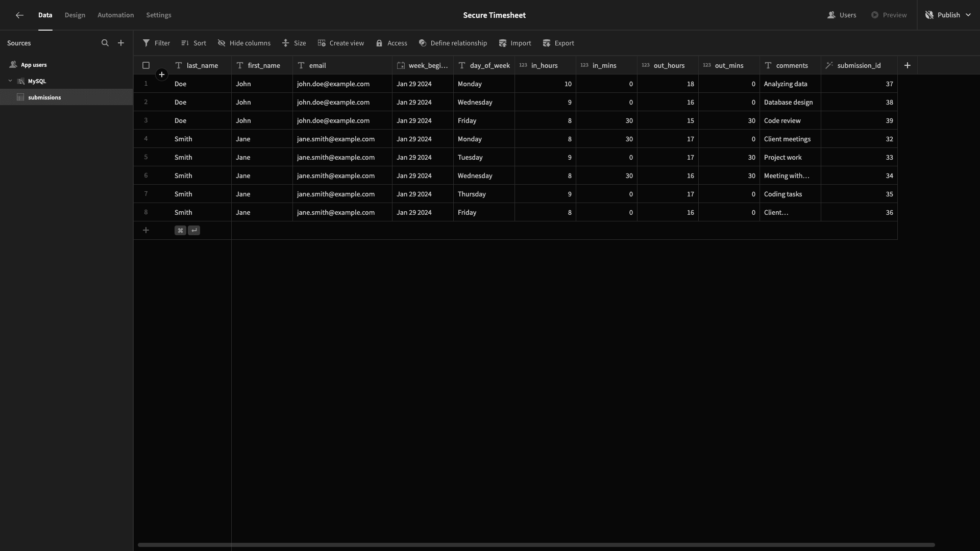This screenshot has width=980, height=551.
Task: Open the Import dialog
Action: pos(515,43)
